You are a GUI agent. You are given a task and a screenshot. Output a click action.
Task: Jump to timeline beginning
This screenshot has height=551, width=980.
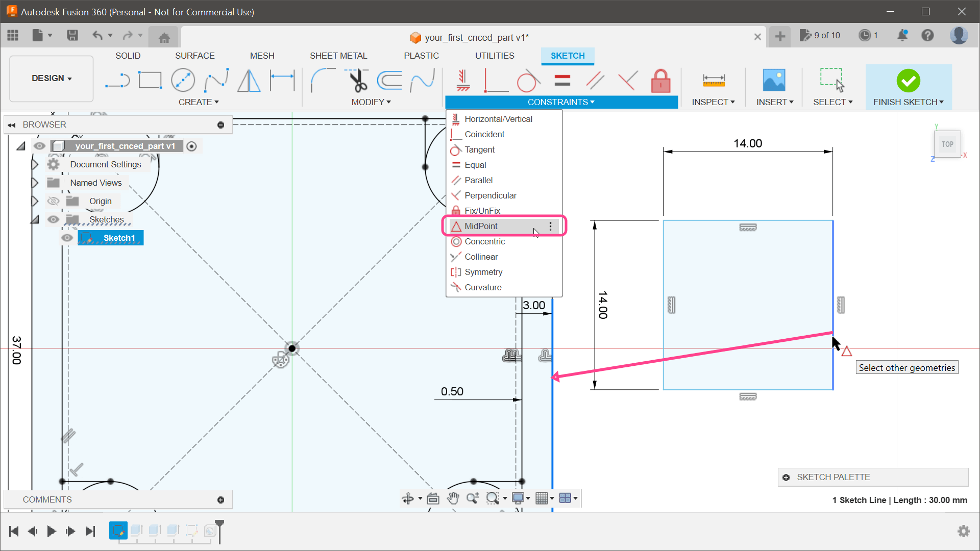[x=14, y=531]
